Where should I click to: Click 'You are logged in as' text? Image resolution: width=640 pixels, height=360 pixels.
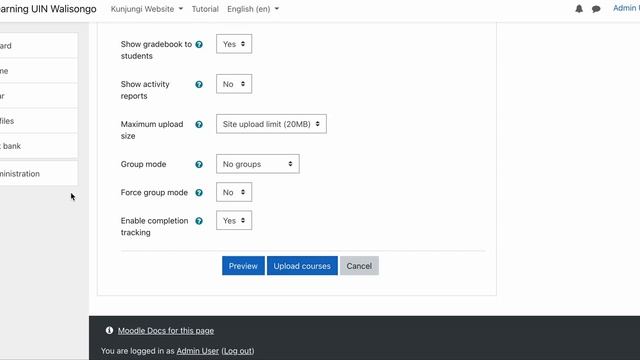(x=138, y=351)
